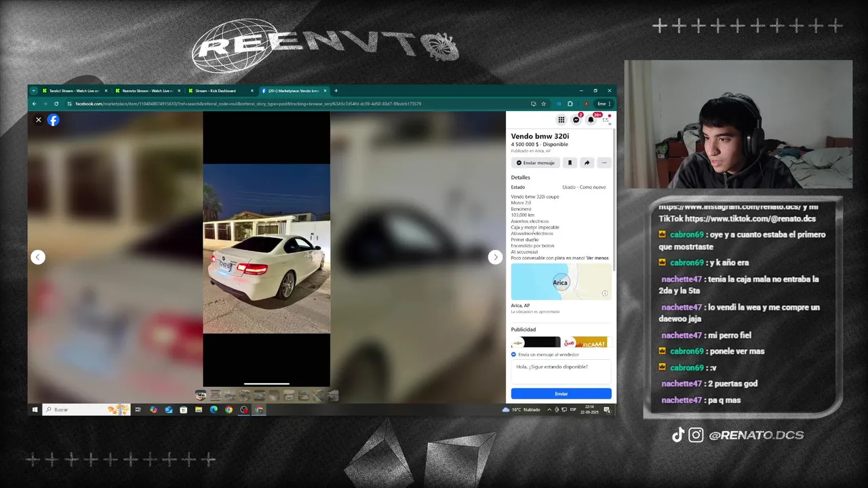Open the Facebook menu grid icon
The width and height of the screenshot is (868, 488).
point(561,120)
